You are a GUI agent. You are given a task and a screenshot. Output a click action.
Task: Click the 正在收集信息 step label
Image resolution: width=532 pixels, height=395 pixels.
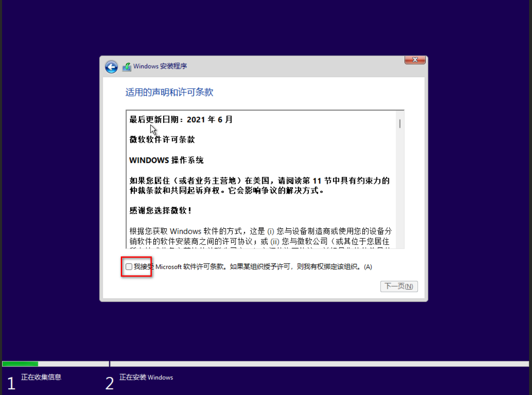pyautogui.click(x=41, y=377)
